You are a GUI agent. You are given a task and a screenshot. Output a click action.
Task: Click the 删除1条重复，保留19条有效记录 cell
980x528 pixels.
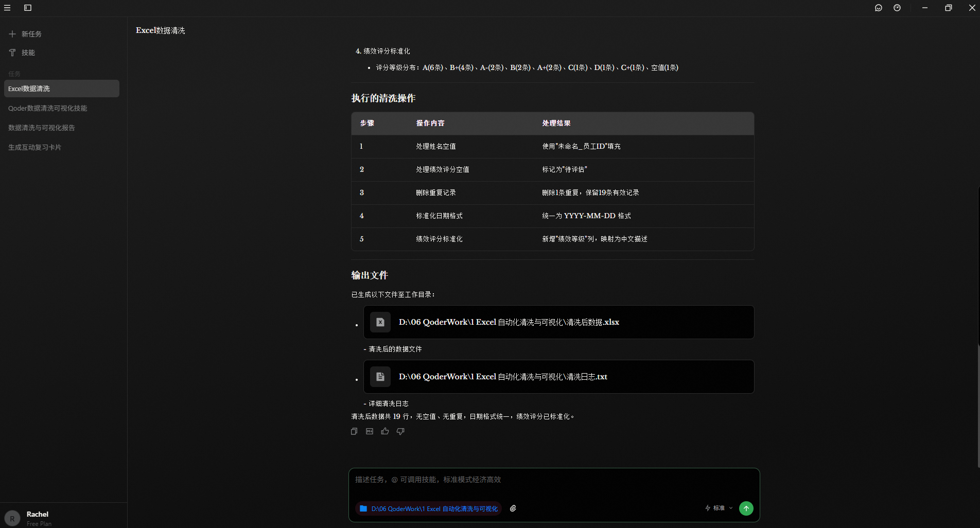click(x=591, y=193)
